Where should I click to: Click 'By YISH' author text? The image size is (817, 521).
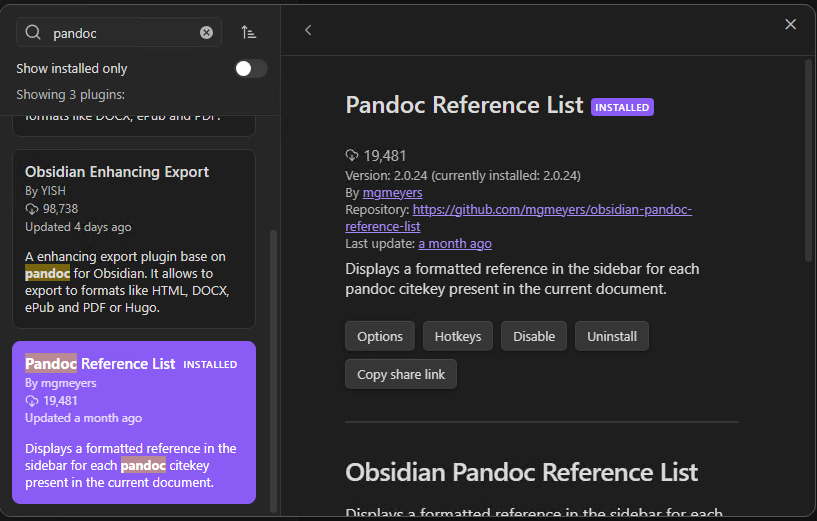[45, 191]
